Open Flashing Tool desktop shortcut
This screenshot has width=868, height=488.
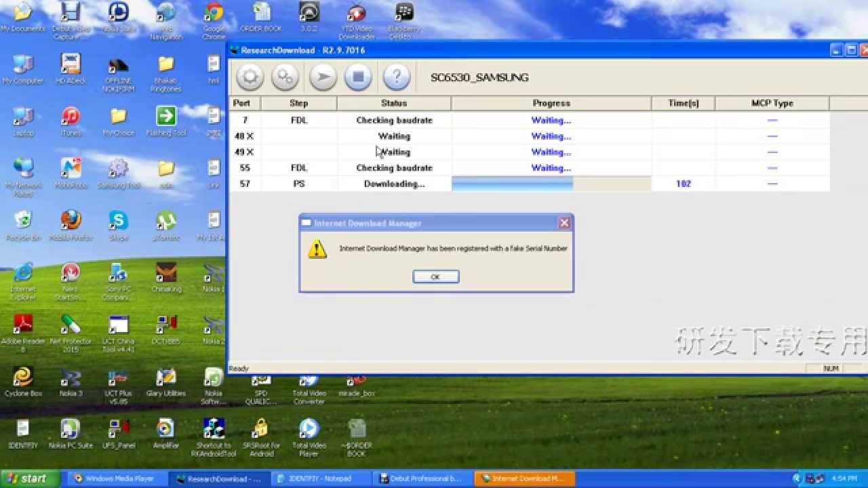pyautogui.click(x=165, y=121)
